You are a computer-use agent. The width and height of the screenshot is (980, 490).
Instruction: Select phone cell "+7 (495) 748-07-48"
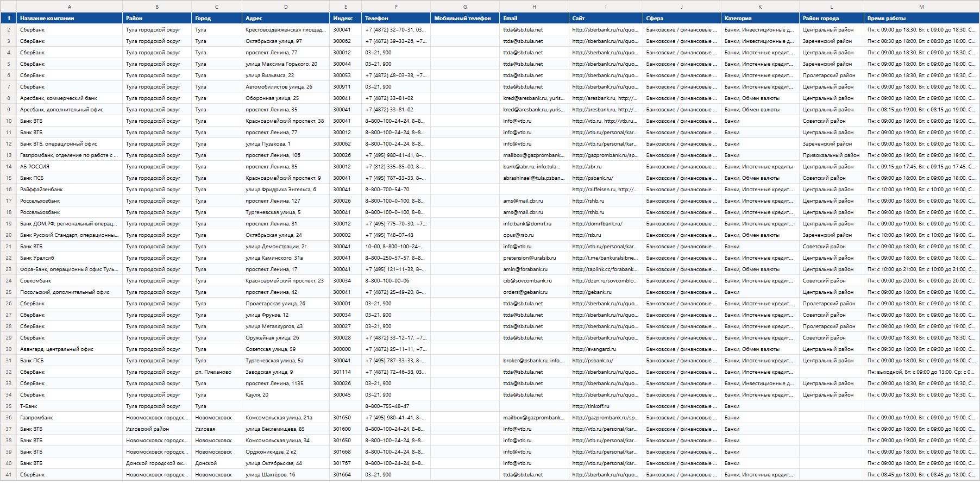396,235
